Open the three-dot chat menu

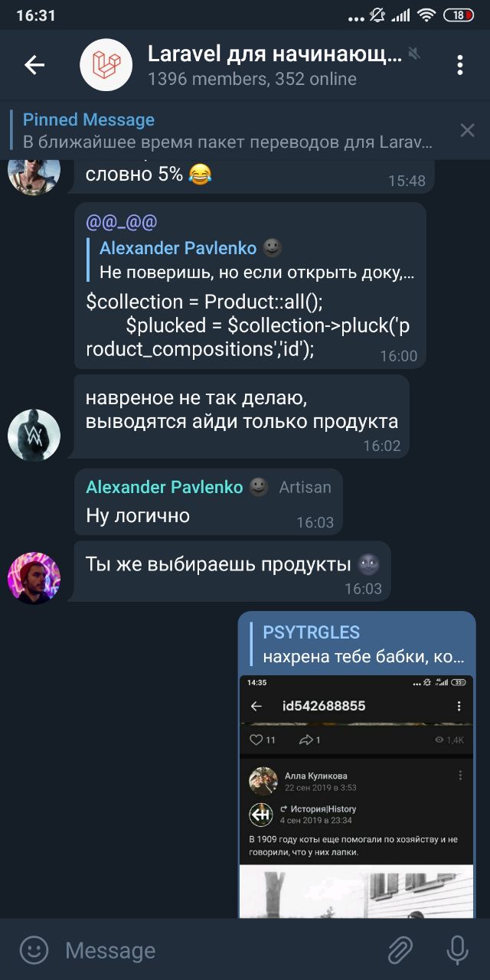coord(459,65)
